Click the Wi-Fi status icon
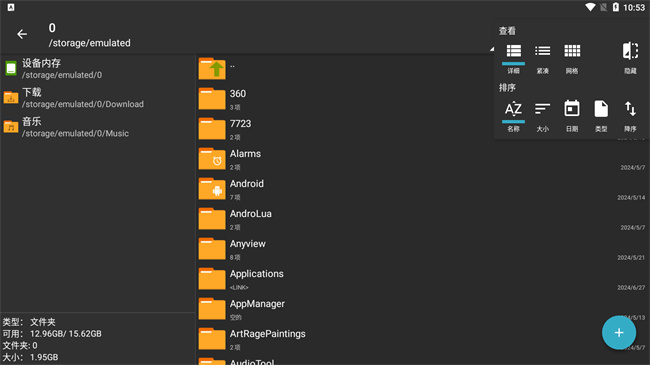 [590, 7]
